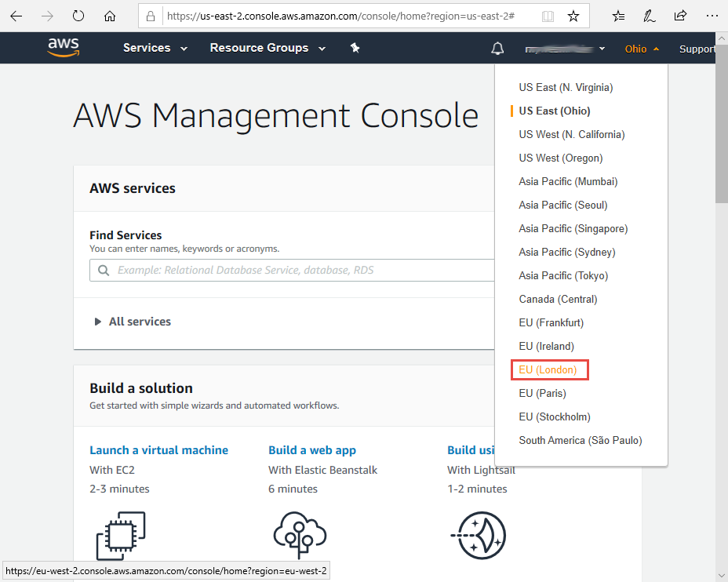Image resolution: width=728 pixels, height=582 pixels.
Task: Select US West (N. California) region
Action: coord(572,135)
